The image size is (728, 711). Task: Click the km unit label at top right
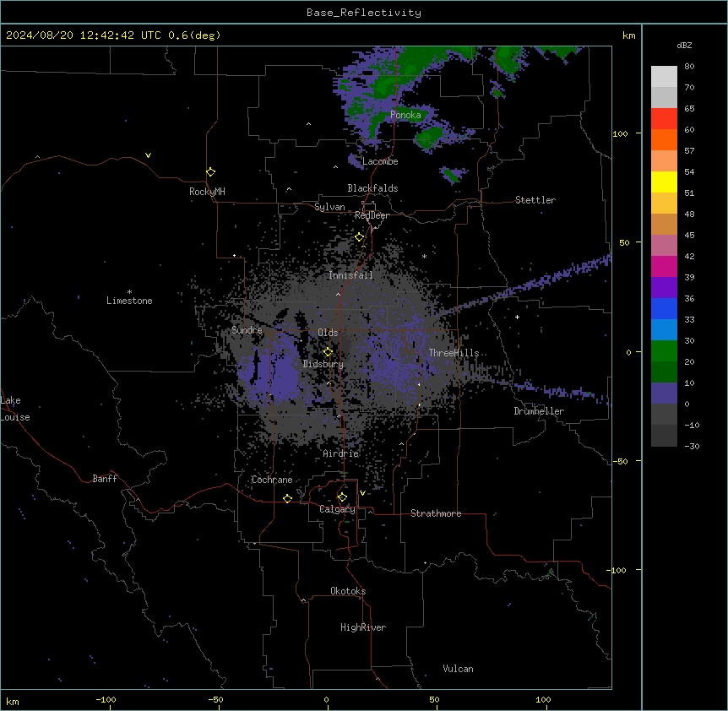tap(628, 35)
